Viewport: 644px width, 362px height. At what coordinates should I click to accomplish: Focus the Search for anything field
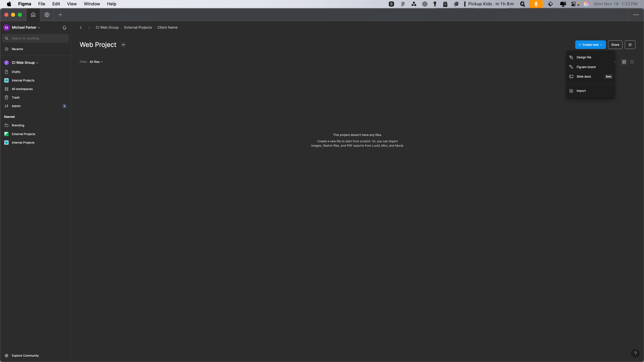click(38, 38)
